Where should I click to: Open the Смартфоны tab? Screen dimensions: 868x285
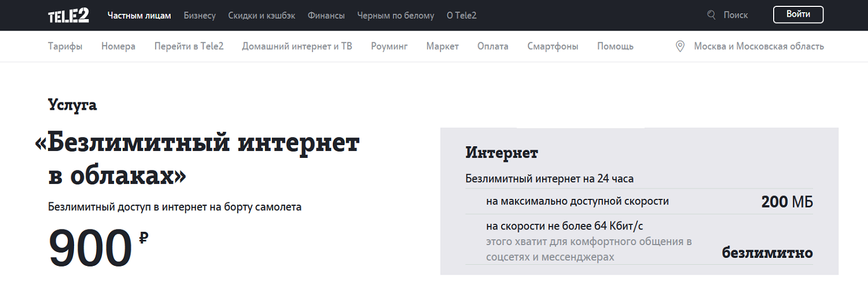coord(553,46)
